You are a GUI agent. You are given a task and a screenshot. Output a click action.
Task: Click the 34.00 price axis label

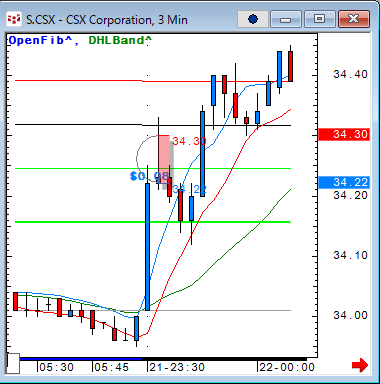point(350,315)
